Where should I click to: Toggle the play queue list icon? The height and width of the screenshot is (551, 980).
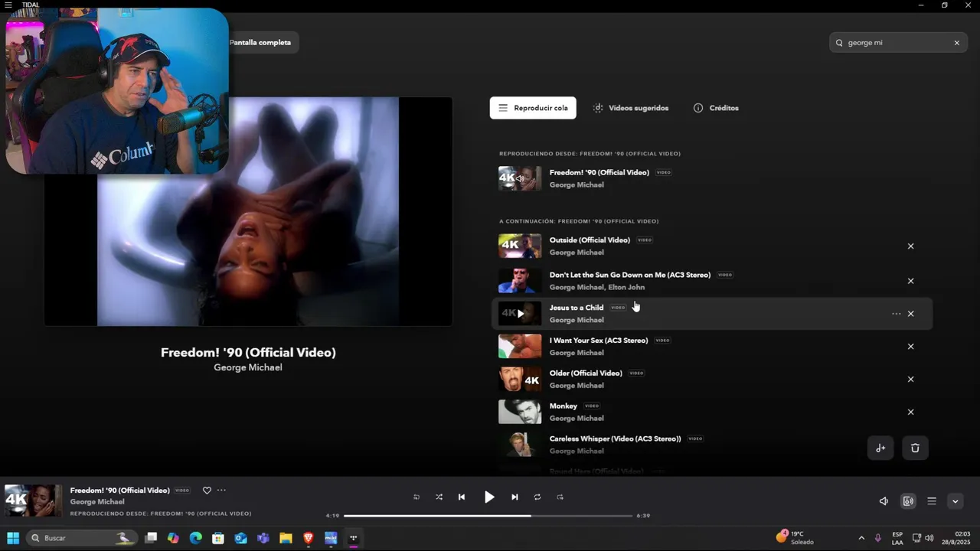(932, 501)
